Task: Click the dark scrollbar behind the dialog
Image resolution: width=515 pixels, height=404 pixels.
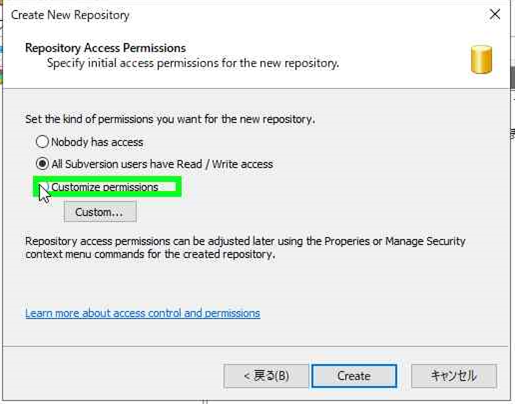Action: coord(513,77)
